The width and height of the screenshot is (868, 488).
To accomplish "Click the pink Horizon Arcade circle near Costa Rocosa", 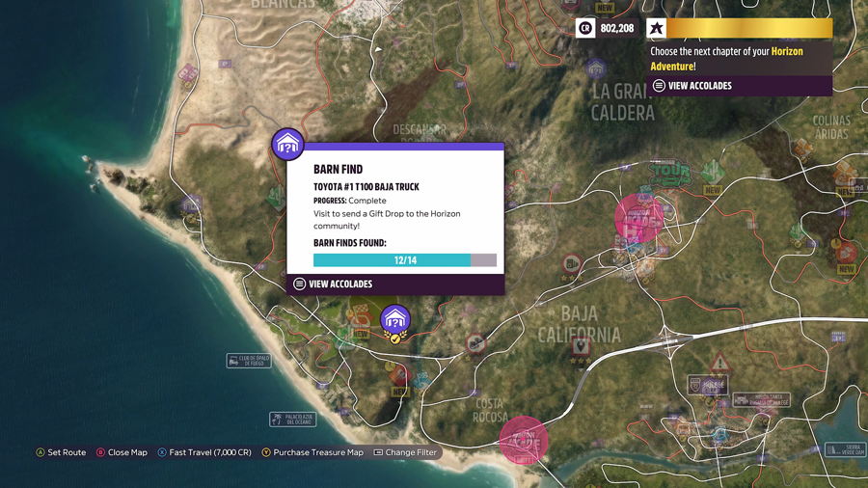I will (x=524, y=441).
